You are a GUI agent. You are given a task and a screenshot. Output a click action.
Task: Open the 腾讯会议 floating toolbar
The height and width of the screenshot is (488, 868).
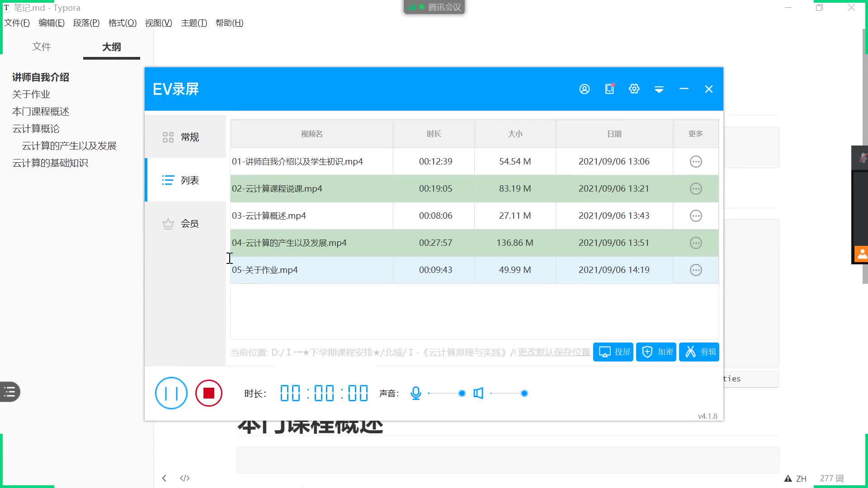[x=434, y=7]
